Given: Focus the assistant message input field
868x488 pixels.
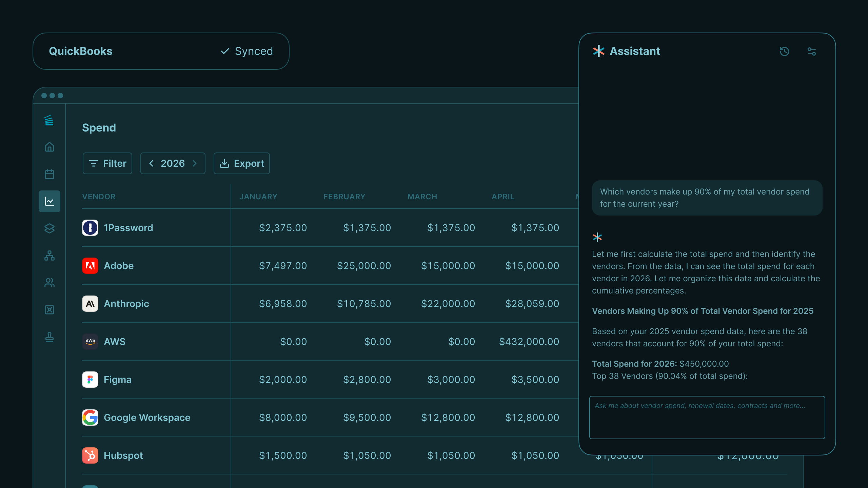Looking at the screenshot, I should tap(707, 417).
